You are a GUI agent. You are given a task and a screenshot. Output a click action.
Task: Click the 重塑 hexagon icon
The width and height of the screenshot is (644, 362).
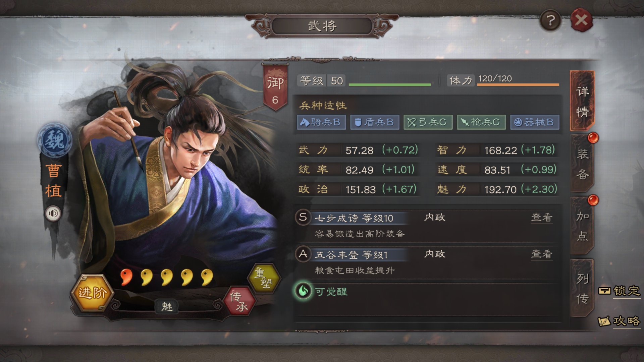click(264, 278)
